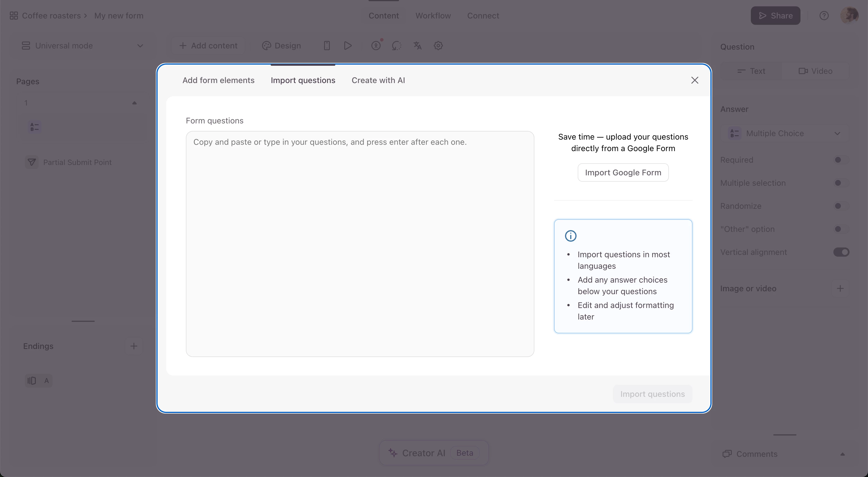This screenshot has width=868, height=477.
Task: Click the translate languages icon
Action: click(418, 46)
